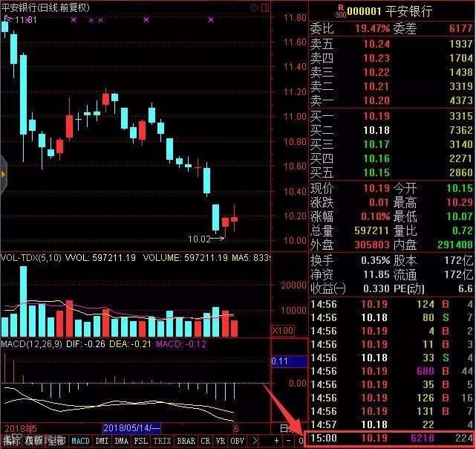Click the 2018/05/14 date marker on the timeline

point(131,428)
